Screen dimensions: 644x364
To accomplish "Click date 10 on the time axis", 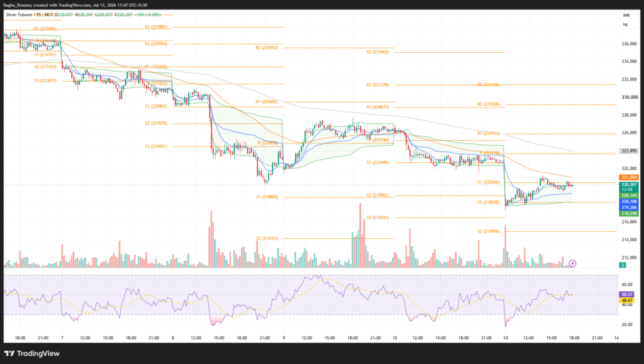I will (395, 338).
